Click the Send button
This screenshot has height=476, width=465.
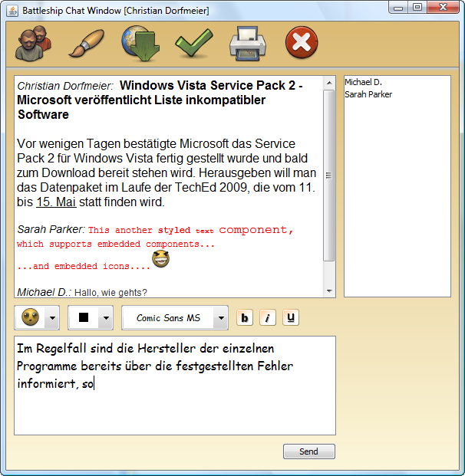click(309, 451)
